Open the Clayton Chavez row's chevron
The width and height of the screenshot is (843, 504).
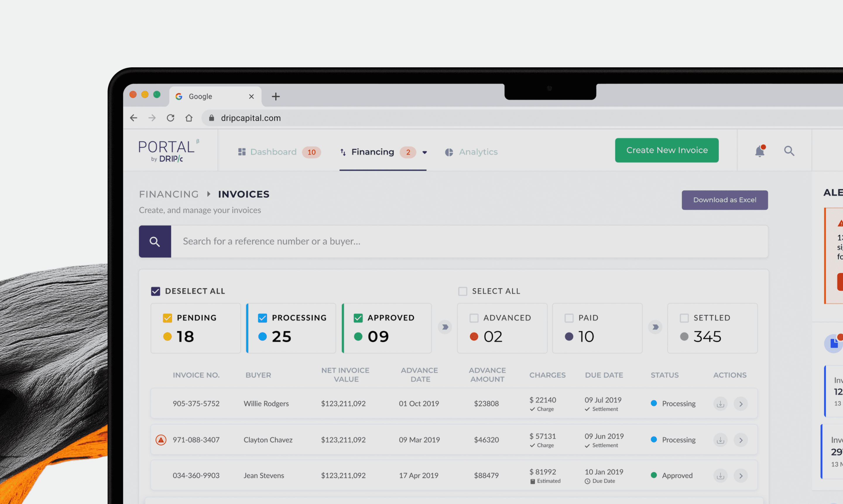point(741,440)
